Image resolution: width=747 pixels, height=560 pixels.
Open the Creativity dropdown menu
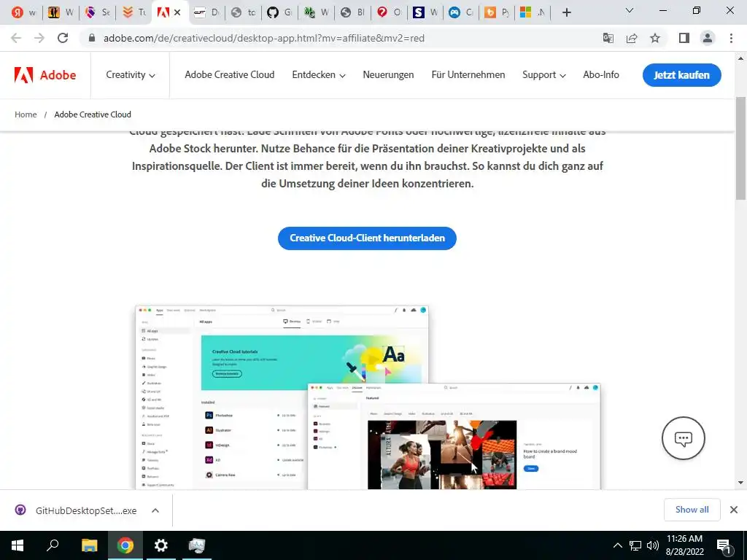click(131, 75)
